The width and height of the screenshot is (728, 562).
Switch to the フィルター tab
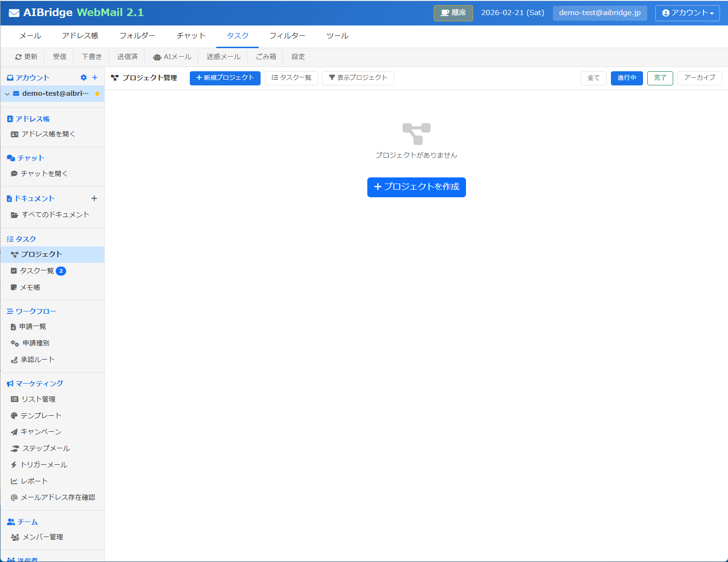point(288,36)
